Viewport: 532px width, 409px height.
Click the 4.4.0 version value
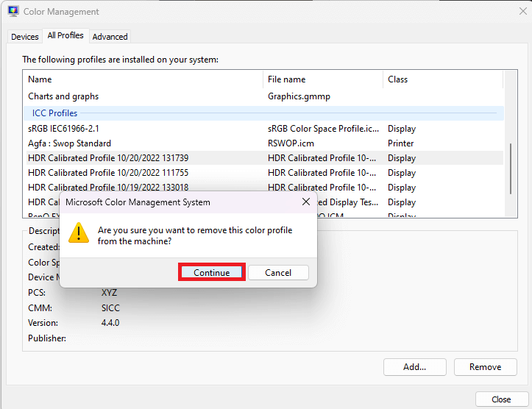[110, 322]
